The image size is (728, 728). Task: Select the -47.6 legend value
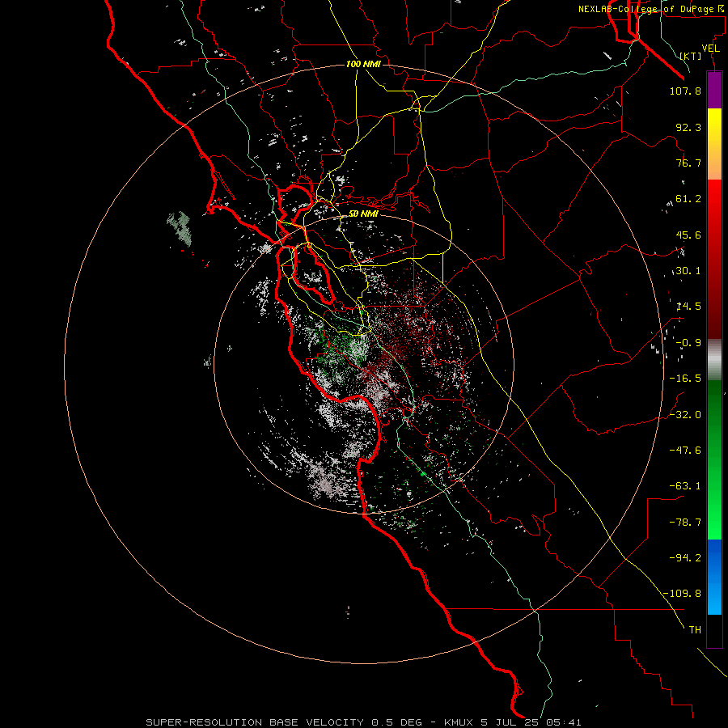(x=685, y=451)
